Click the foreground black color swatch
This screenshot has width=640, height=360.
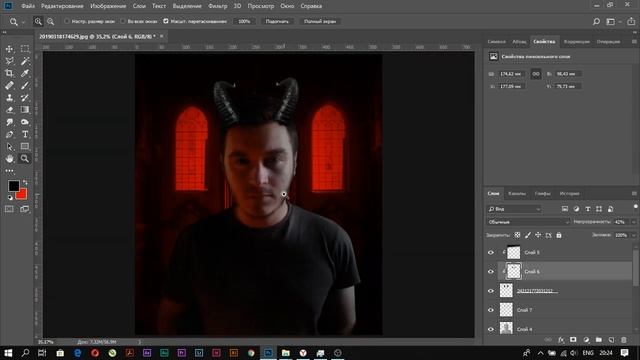(x=13, y=186)
